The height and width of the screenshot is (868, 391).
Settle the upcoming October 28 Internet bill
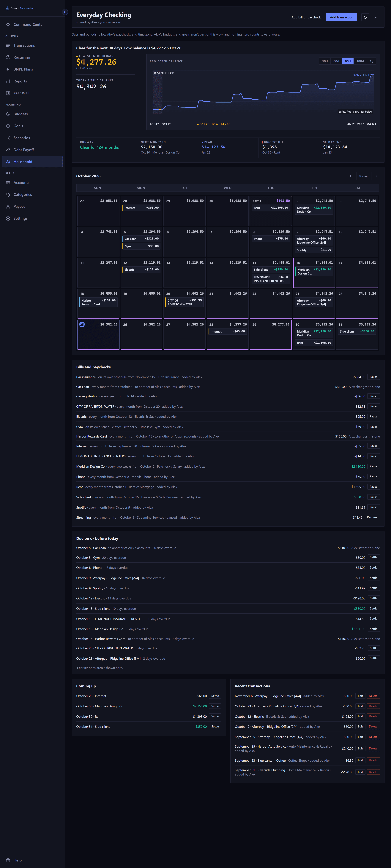(x=215, y=696)
